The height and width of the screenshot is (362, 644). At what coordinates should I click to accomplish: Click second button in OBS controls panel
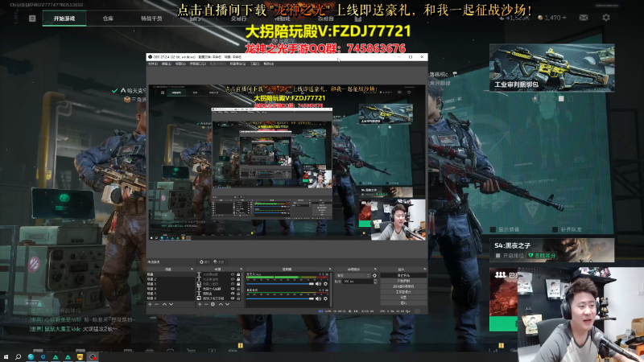[x=403, y=281]
